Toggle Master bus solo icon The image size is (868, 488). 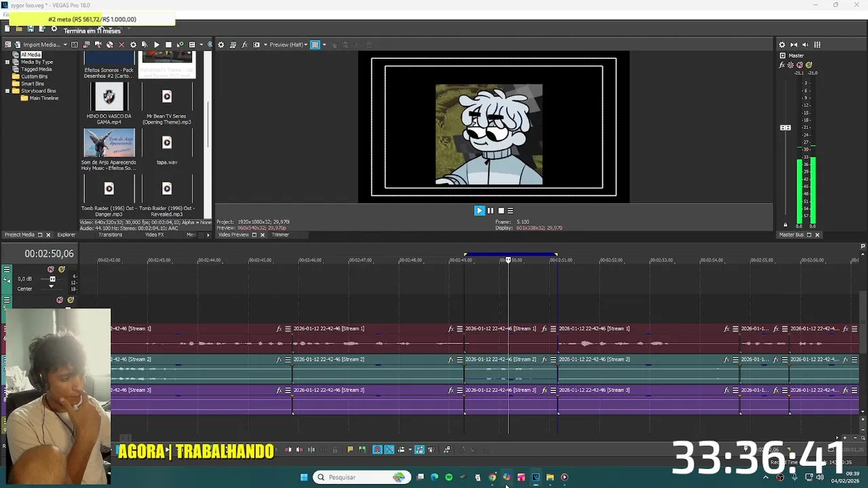(808, 65)
